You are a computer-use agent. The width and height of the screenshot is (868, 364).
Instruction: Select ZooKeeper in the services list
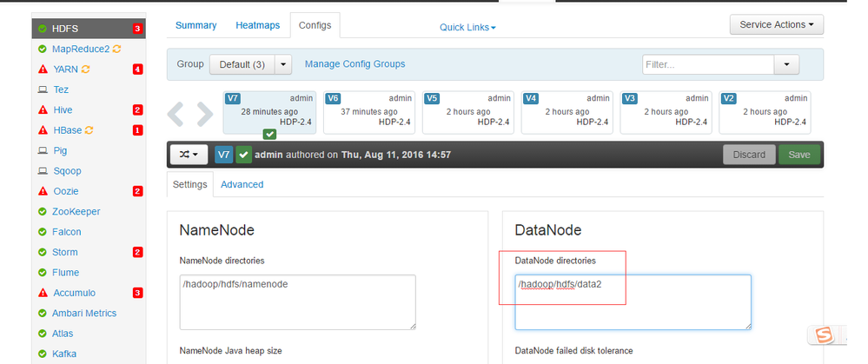click(76, 212)
